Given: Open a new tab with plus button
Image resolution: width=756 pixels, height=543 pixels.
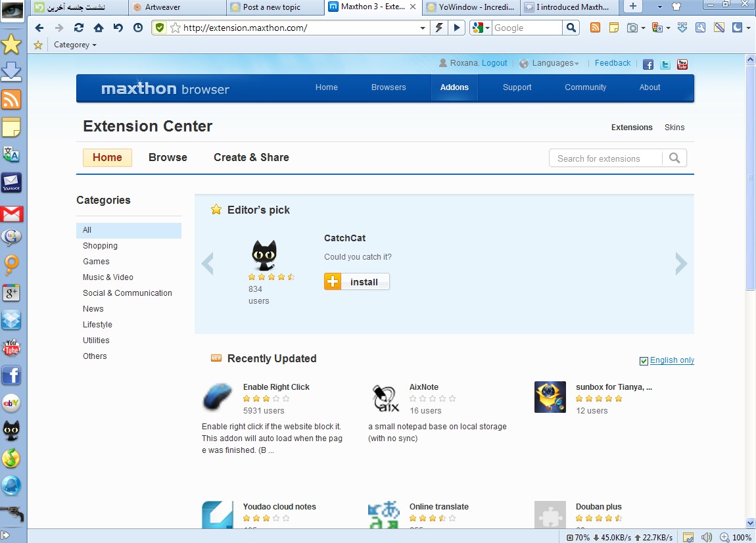Looking at the screenshot, I should [633, 7].
